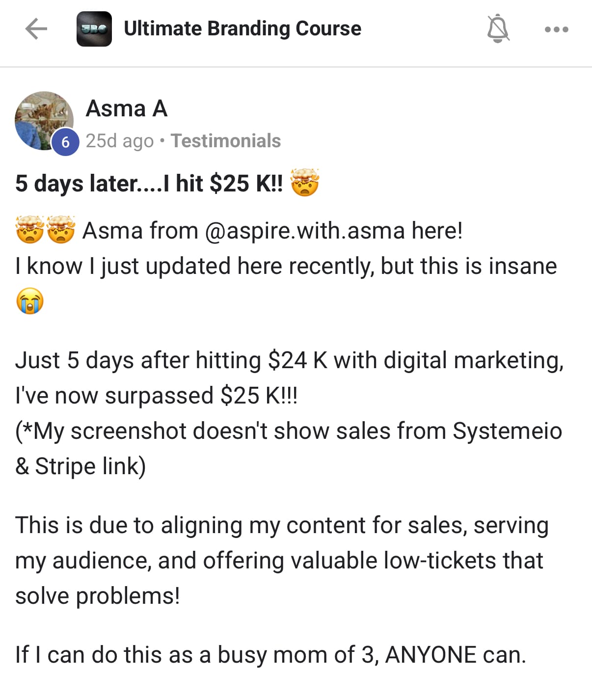Tap the second exploding head emoji before Asma

click(60, 230)
